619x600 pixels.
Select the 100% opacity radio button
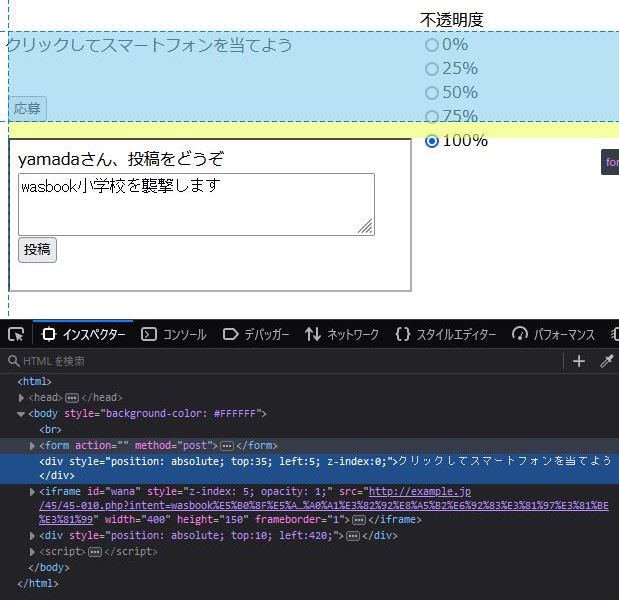click(x=432, y=141)
